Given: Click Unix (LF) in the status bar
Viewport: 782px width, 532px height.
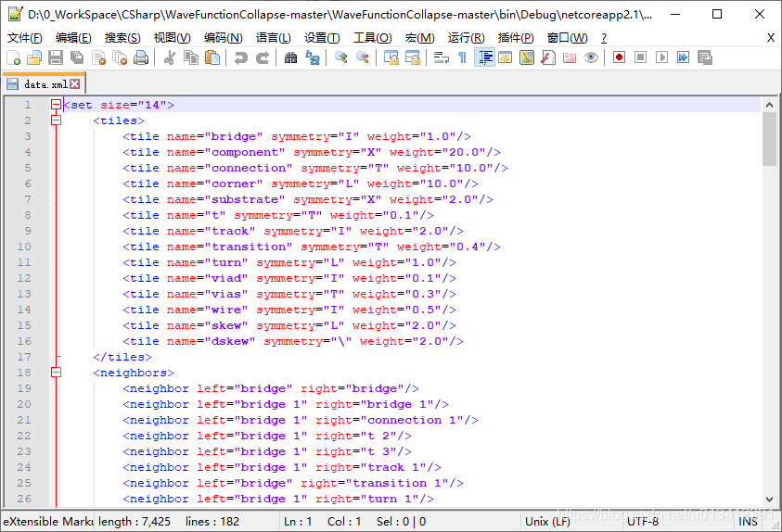Looking at the screenshot, I should point(547,522).
